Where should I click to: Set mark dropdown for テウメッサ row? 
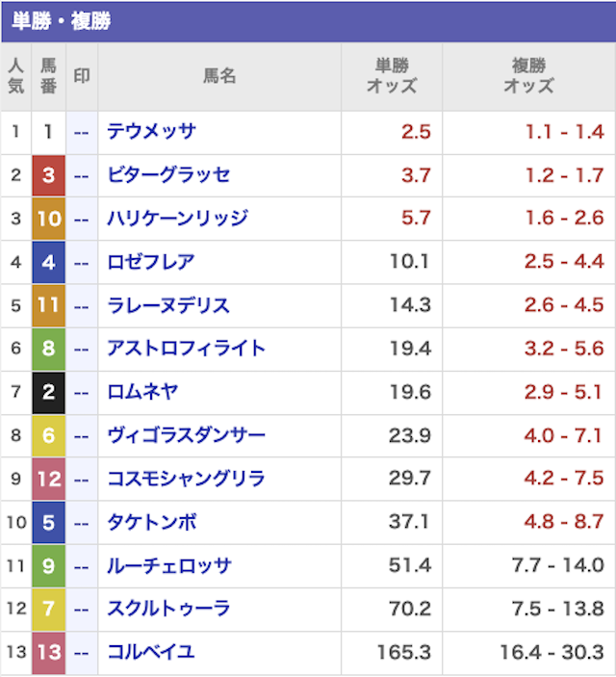click(82, 133)
